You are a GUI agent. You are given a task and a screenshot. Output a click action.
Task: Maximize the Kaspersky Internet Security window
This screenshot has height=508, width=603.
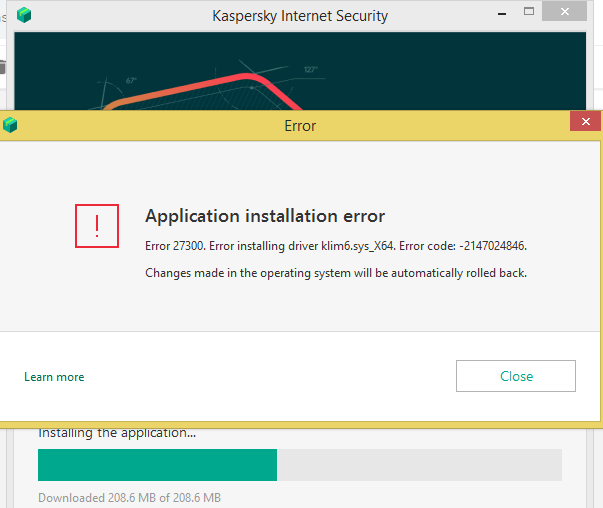(x=529, y=12)
